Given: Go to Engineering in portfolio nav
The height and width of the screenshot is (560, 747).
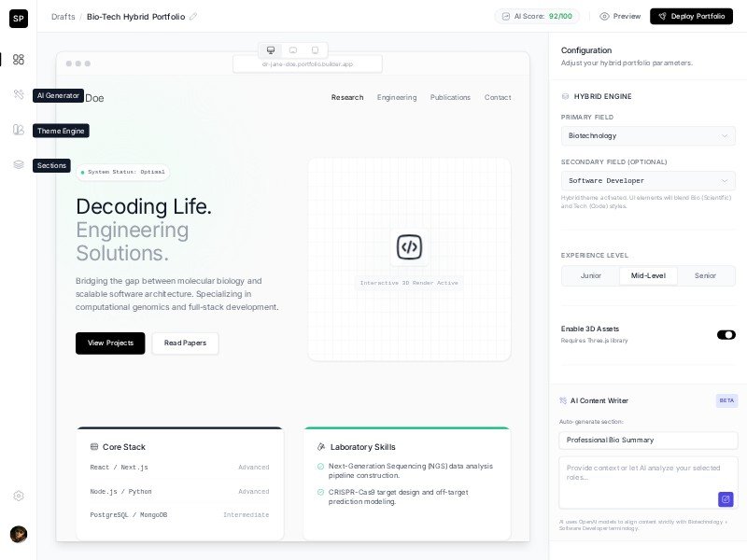Looking at the screenshot, I should (397, 97).
